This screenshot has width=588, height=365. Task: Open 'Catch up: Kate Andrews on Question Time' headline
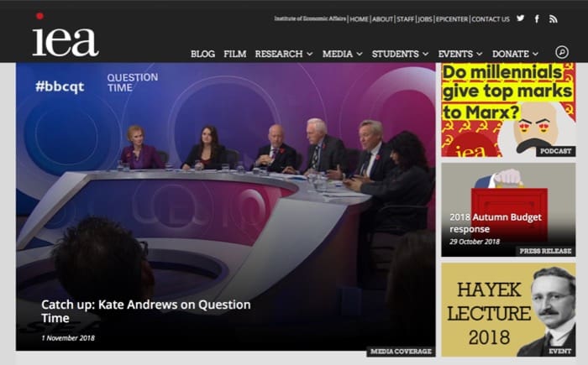146,311
